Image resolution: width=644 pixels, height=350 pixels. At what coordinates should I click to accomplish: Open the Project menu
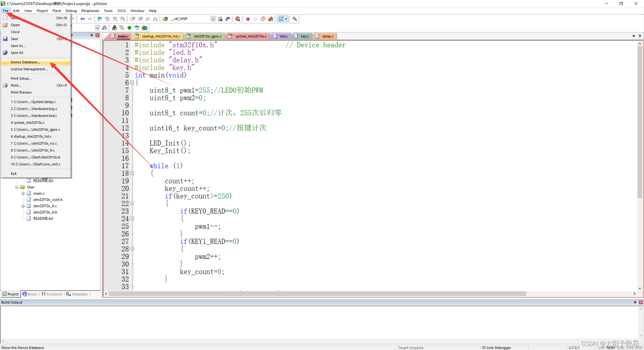[42, 11]
